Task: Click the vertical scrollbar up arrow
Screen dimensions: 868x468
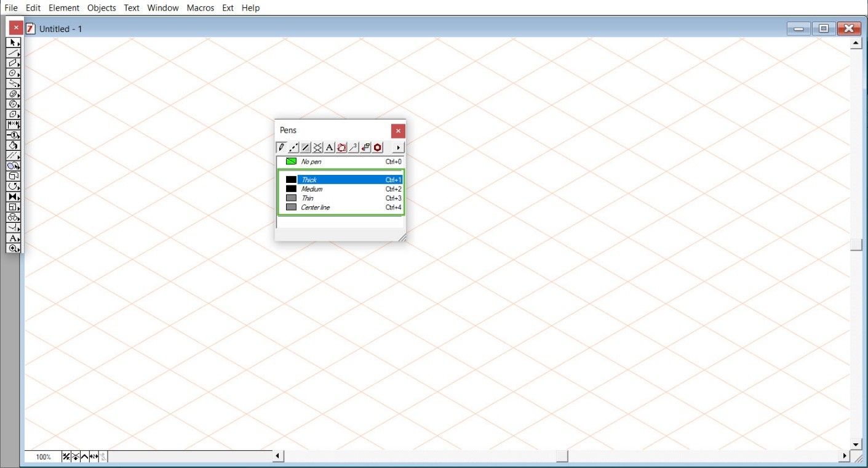Action: coord(856,44)
